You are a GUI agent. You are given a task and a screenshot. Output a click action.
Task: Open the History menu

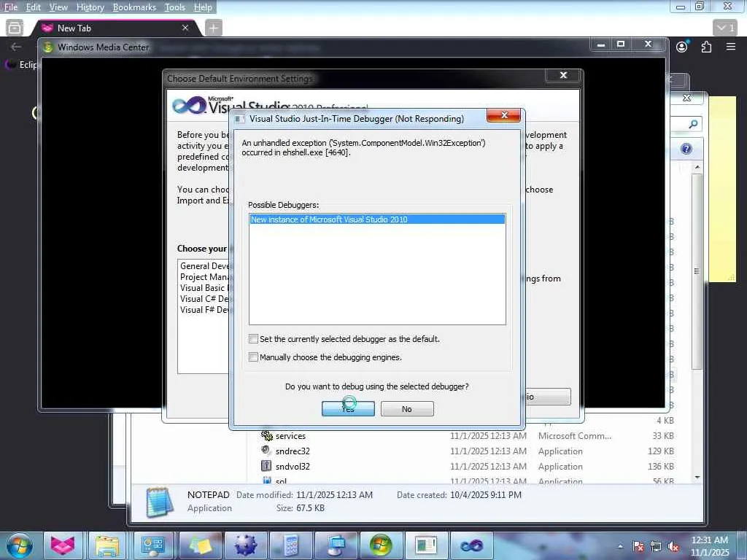coord(90,7)
